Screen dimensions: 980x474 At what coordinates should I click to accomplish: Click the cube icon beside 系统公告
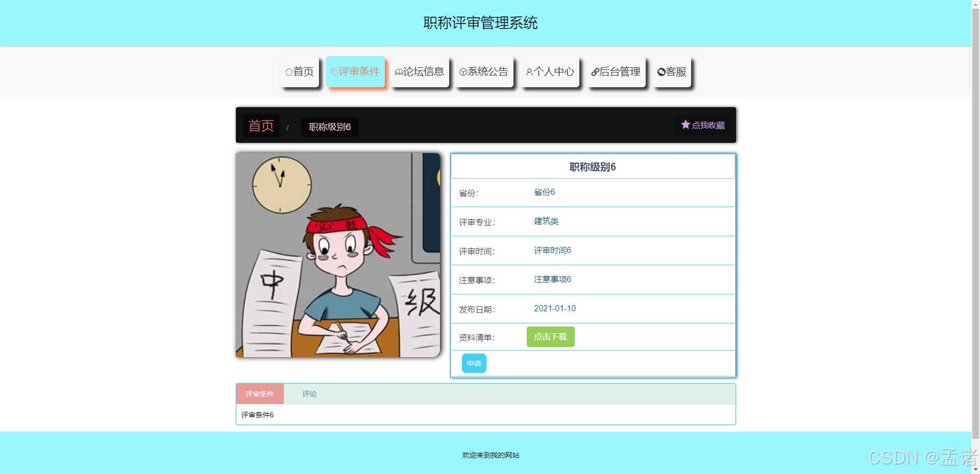[x=463, y=72]
